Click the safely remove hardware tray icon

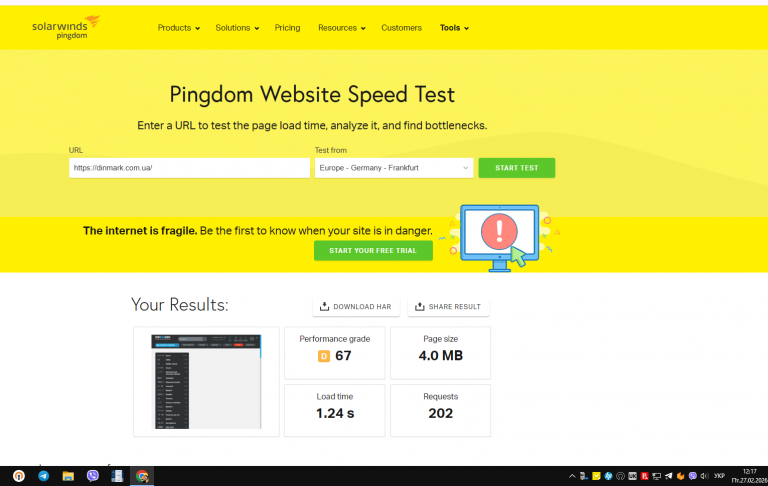[x=584, y=476]
